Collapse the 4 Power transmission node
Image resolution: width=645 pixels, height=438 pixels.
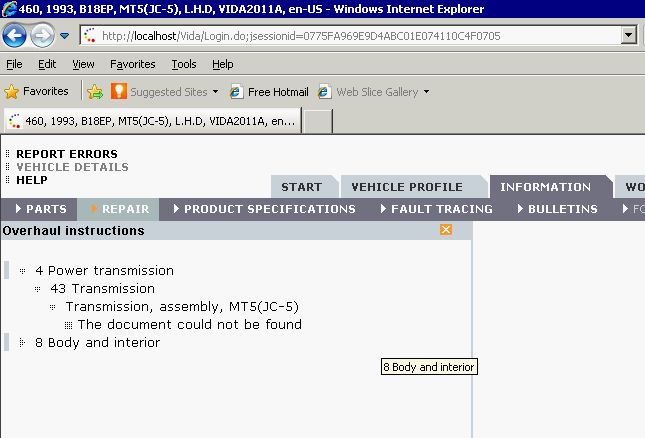coord(23,271)
